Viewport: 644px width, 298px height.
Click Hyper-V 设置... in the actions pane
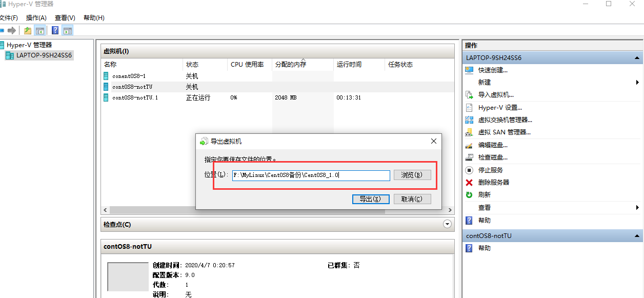pyautogui.click(x=500, y=108)
